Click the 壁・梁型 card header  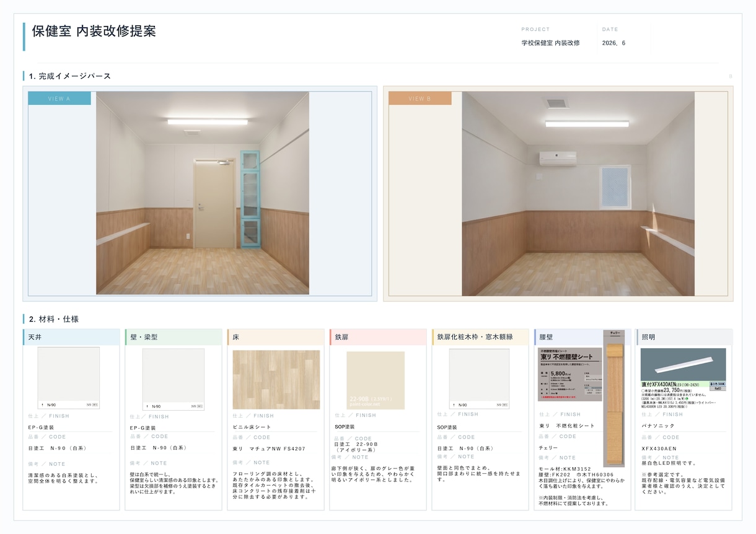(174, 337)
